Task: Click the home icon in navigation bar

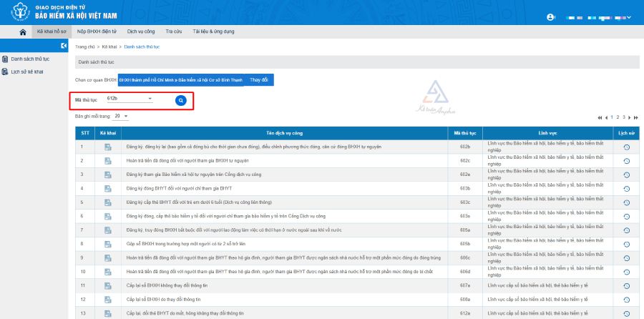Action: coord(23,32)
